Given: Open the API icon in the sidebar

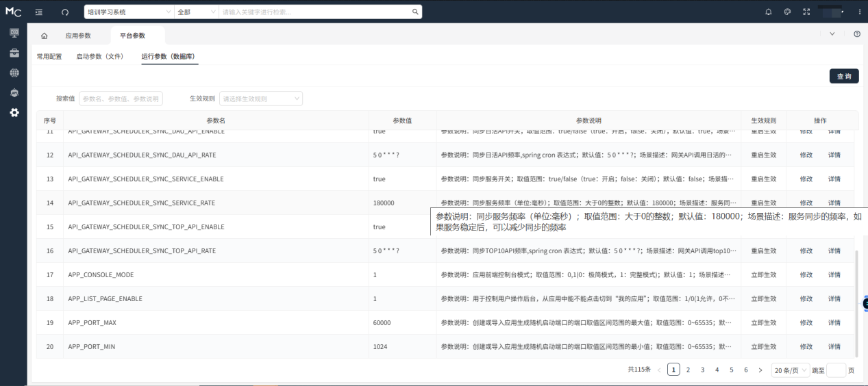Looking at the screenshot, I should (x=14, y=92).
